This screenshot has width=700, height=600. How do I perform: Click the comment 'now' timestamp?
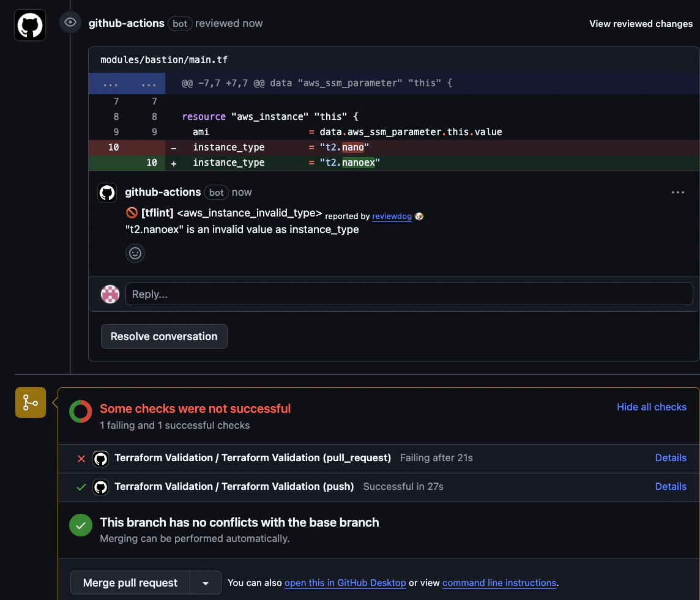pyautogui.click(x=242, y=192)
